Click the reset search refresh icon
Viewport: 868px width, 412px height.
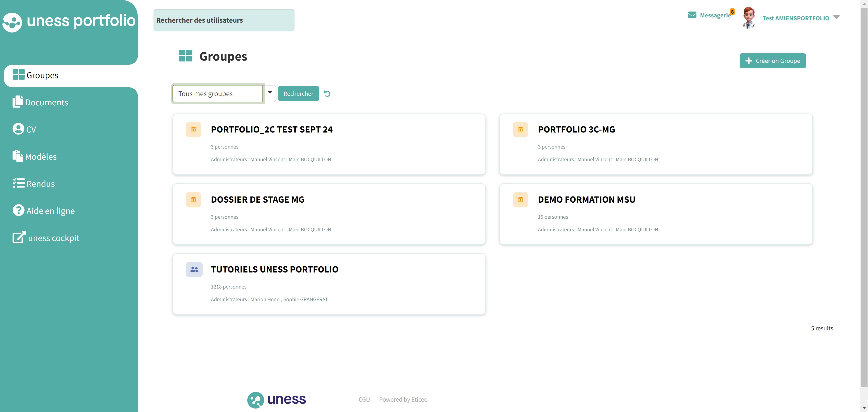[x=327, y=94]
